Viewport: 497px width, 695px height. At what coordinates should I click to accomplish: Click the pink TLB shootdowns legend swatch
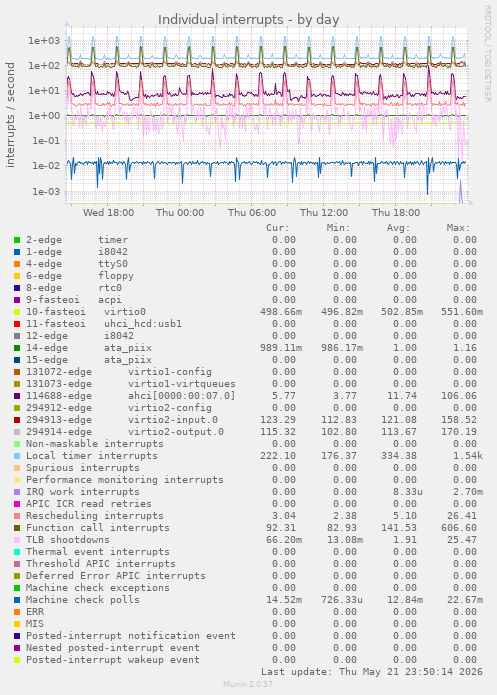click(x=17, y=540)
